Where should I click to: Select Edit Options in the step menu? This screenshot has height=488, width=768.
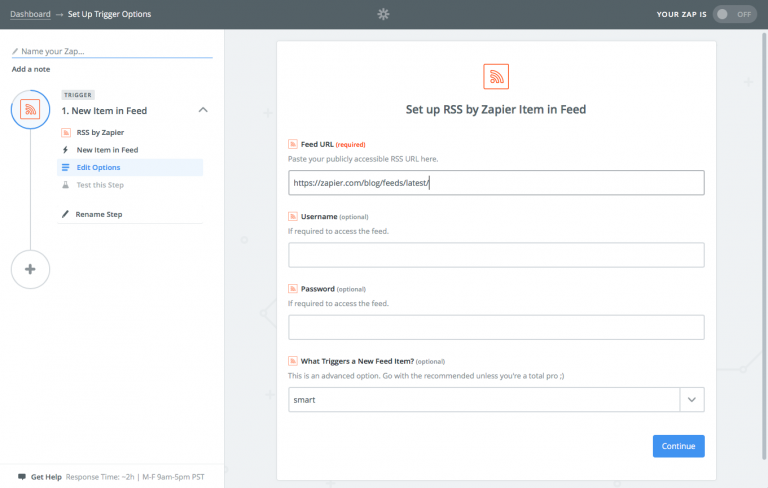tap(98, 167)
